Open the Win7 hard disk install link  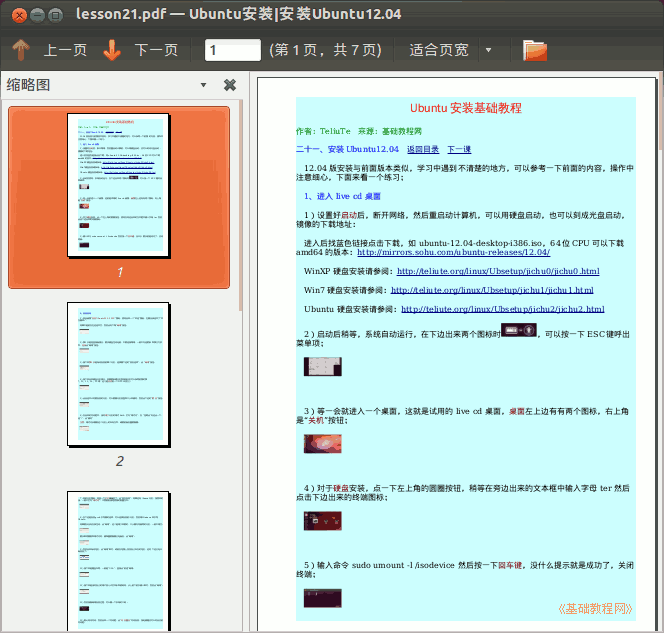pyautogui.click(x=494, y=290)
